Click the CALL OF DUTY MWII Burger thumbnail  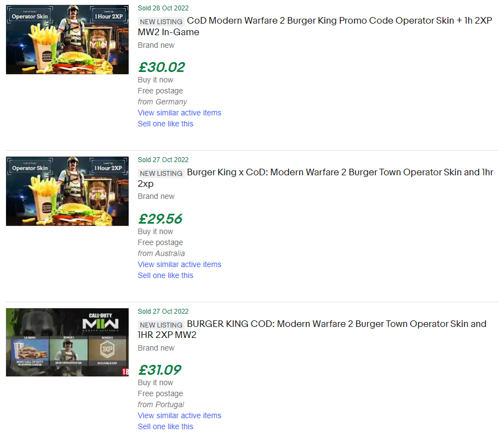(x=67, y=342)
